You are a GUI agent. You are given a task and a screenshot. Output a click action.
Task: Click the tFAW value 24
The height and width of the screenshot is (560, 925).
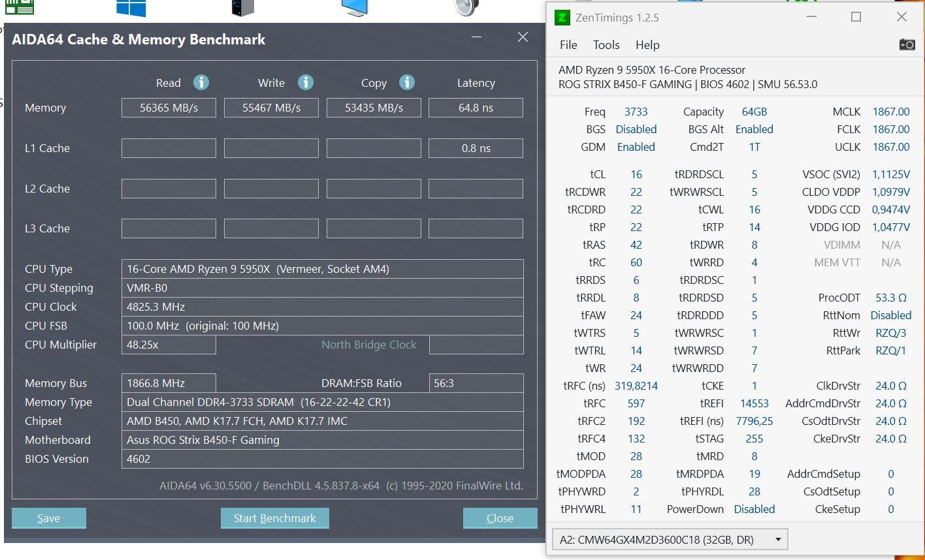click(636, 315)
